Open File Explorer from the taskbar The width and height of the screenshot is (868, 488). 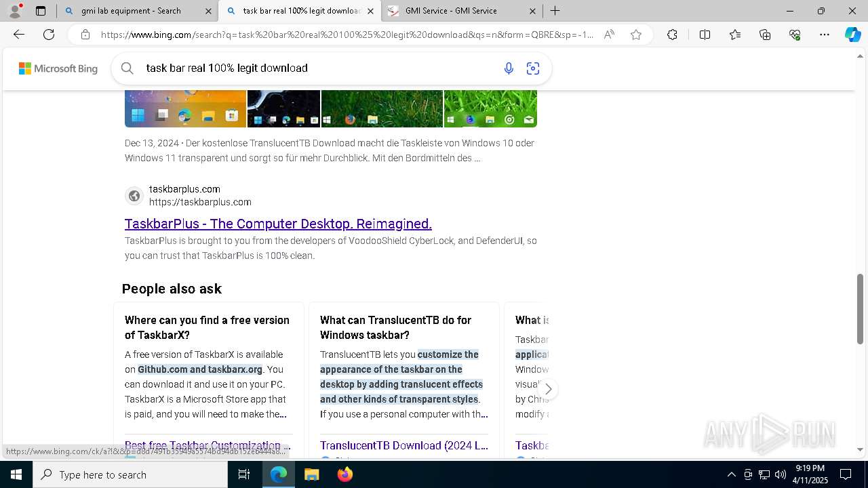[311, 474]
